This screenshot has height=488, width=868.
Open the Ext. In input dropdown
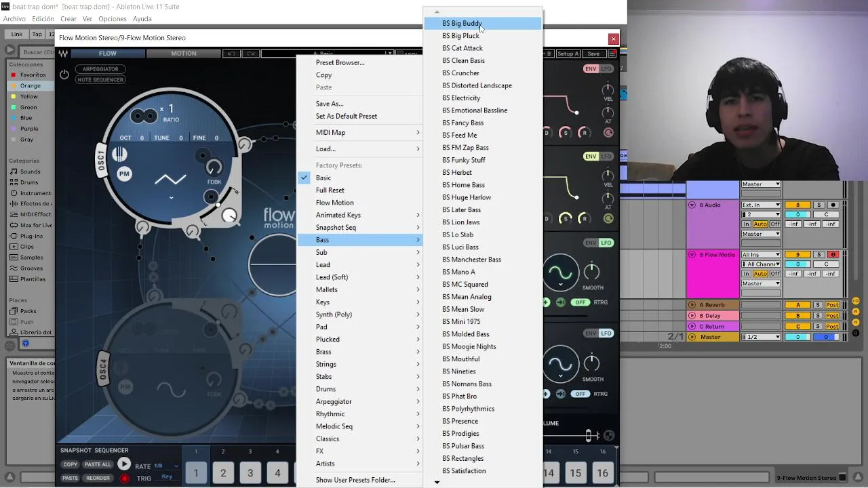(x=761, y=205)
